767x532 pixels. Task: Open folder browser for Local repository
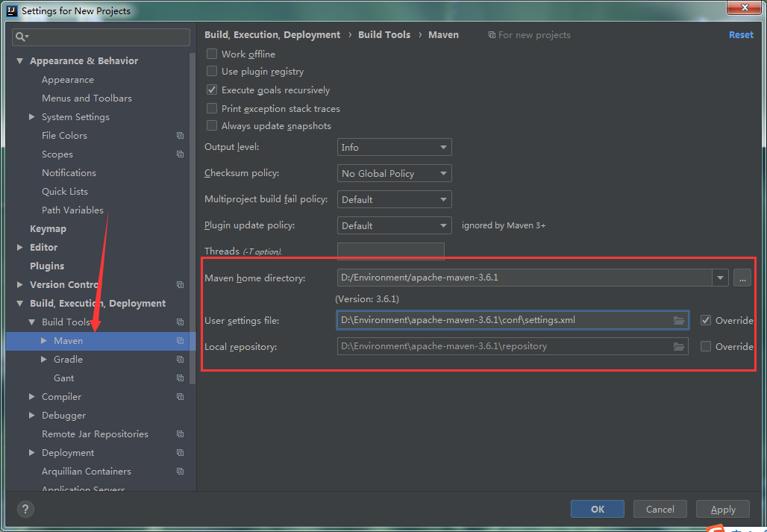[x=678, y=346]
